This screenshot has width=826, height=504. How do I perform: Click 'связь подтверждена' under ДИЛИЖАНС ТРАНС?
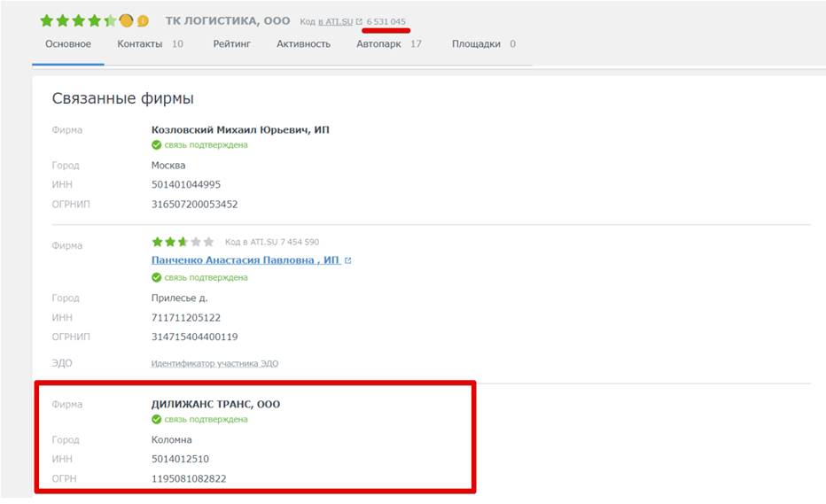206,420
